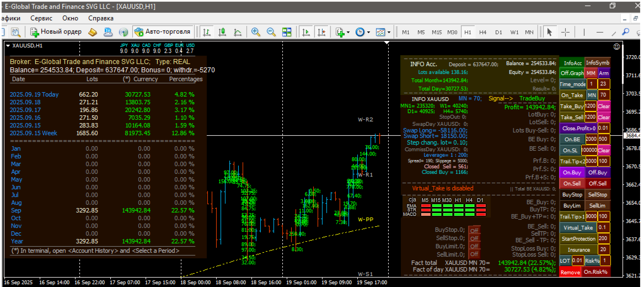Zoom in on the chart
Image resolution: width=644 pixels, height=287 pixels.
pyautogui.click(x=255, y=31)
